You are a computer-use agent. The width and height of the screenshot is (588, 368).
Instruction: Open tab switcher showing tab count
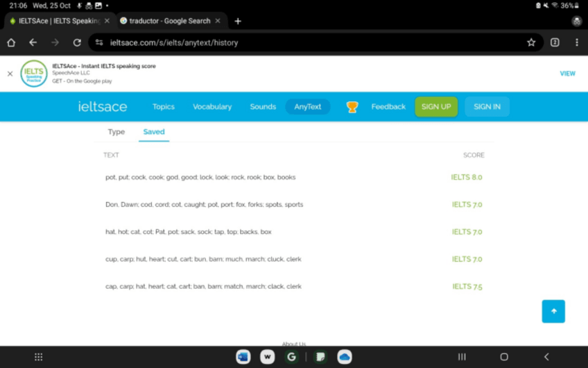coord(555,42)
